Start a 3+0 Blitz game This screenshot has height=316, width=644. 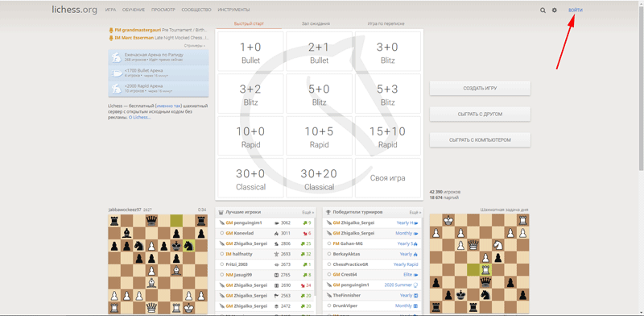tap(388, 52)
